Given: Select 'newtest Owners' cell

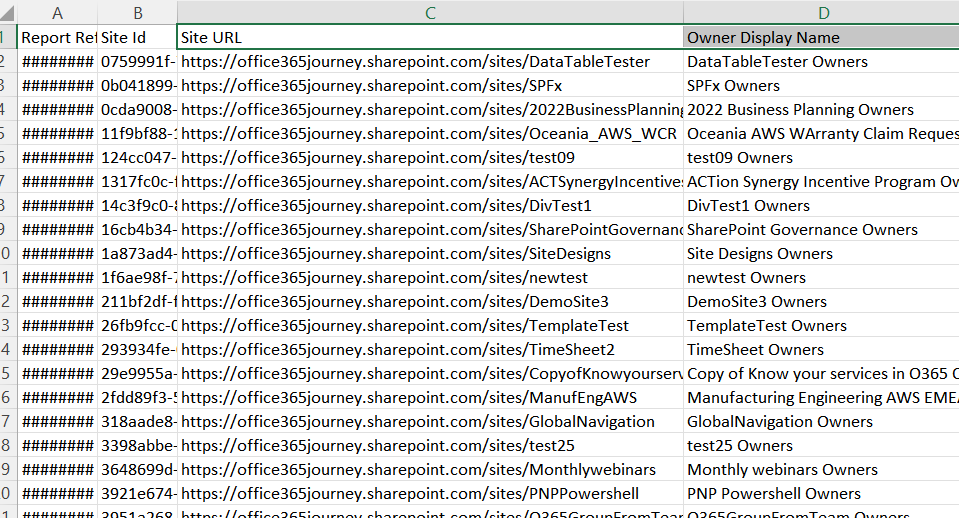Looking at the screenshot, I should pyautogui.click(x=821, y=278).
